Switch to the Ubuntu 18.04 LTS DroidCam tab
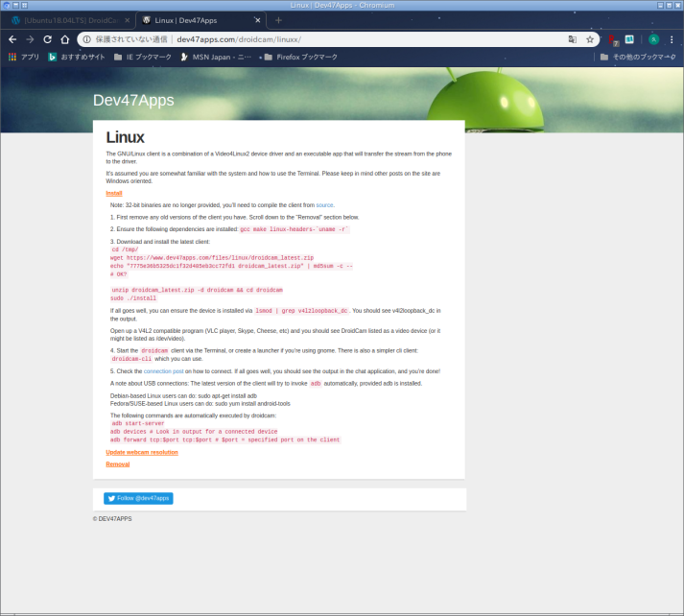 (x=67, y=19)
